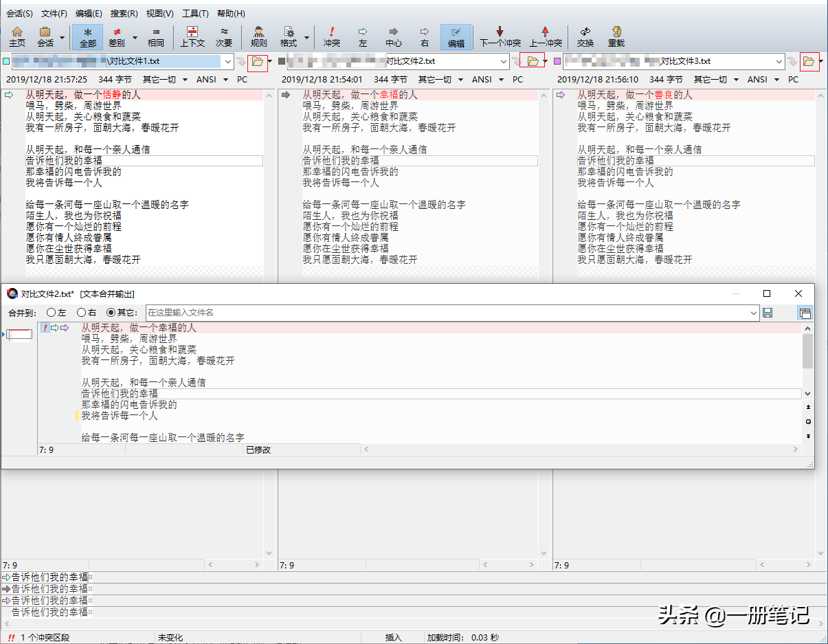Select the 左 merge-to radio button
The image size is (828, 644).
pyautogui.click(x=51, y=313)
